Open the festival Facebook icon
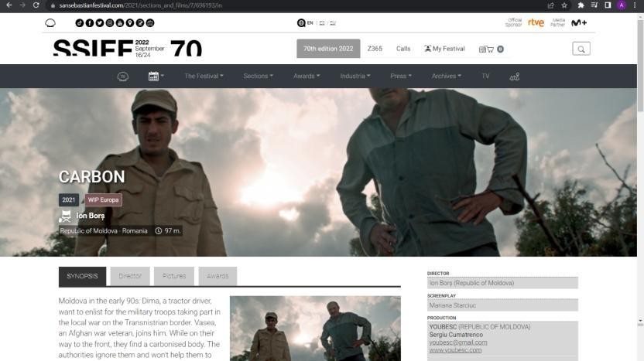Viewport: 644px width, 361px height. (90, 23)
